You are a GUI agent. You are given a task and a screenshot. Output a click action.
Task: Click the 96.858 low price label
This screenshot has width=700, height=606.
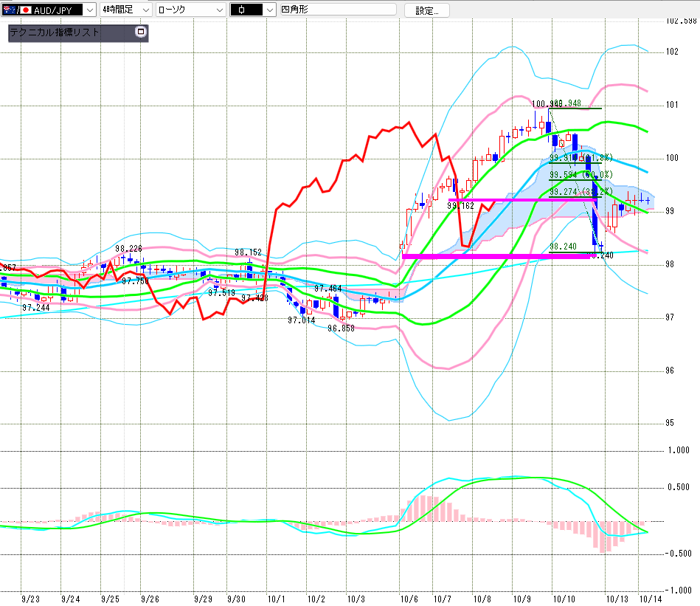click(342, 328)
